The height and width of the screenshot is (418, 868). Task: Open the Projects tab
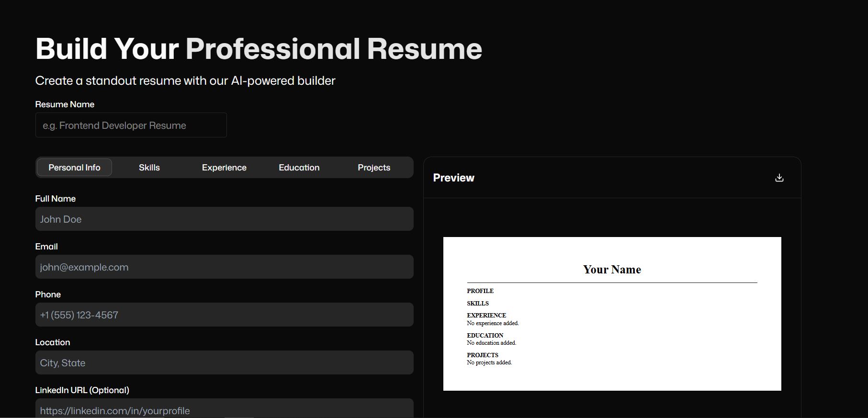pyautogui.click(x=374, y=168)
